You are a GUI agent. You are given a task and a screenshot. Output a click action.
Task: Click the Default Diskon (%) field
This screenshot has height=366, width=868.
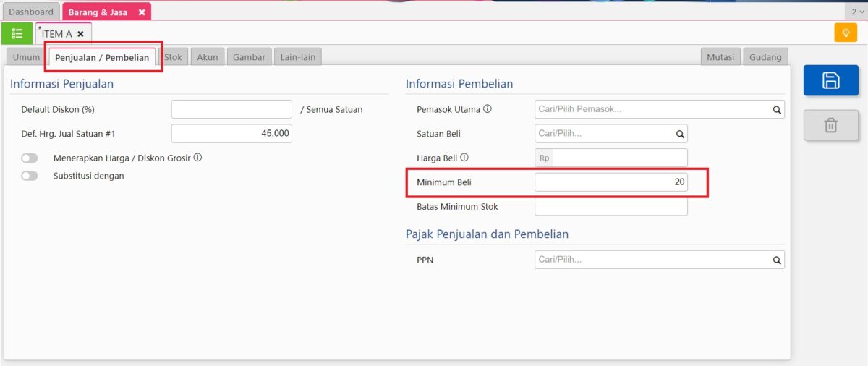[x=231, y=110]
